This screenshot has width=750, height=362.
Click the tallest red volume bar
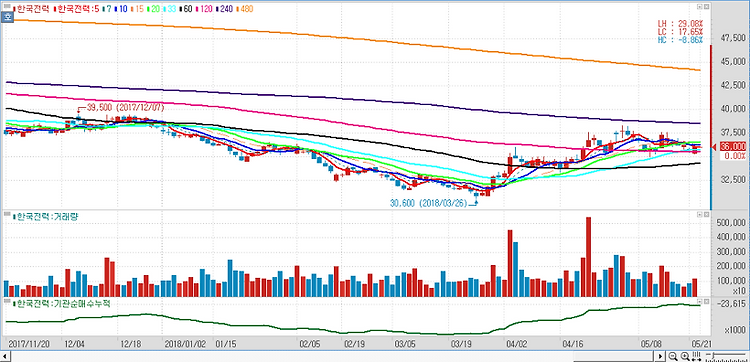(588, 257)
